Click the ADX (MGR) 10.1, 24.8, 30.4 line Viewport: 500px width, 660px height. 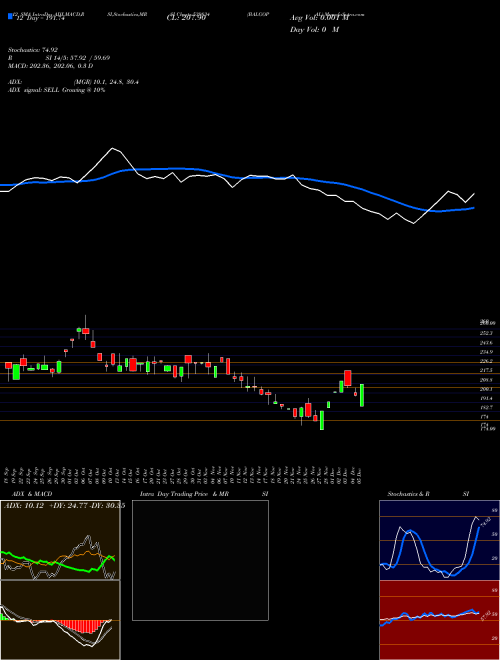point(73,82)
